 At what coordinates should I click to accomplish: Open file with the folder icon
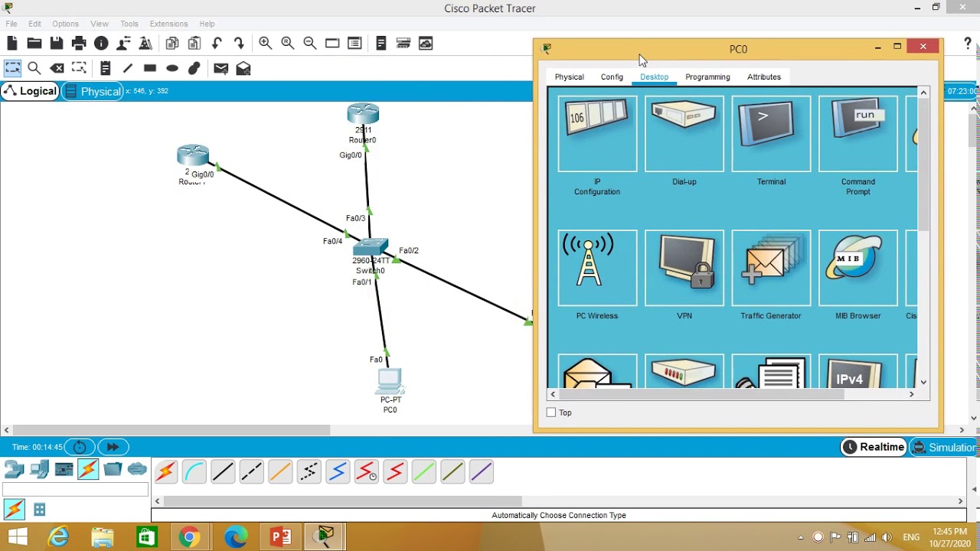pos(34,44)
